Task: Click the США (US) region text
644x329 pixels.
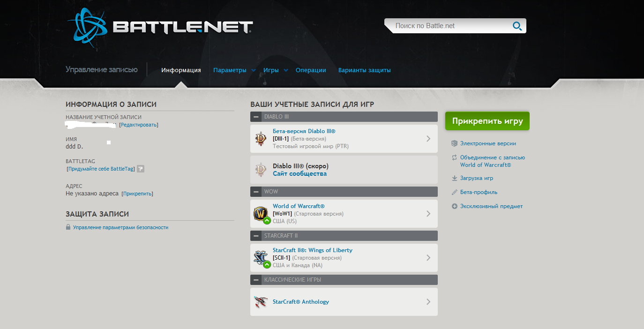Action: [x=285, y=221]
